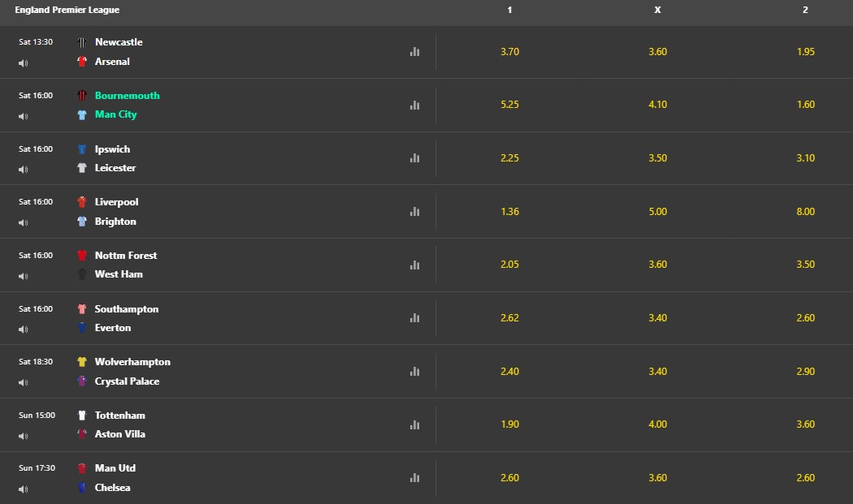Toggle sound icon under Sat 13:30 Newcastle match
The height and width of the screenshot is (504, 853).
(23, 63)
